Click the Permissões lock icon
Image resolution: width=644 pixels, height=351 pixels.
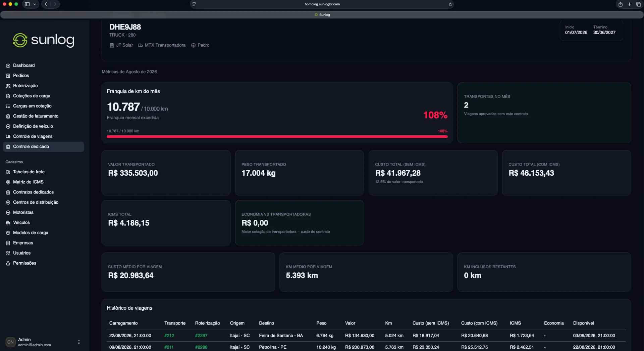point(8,263)
